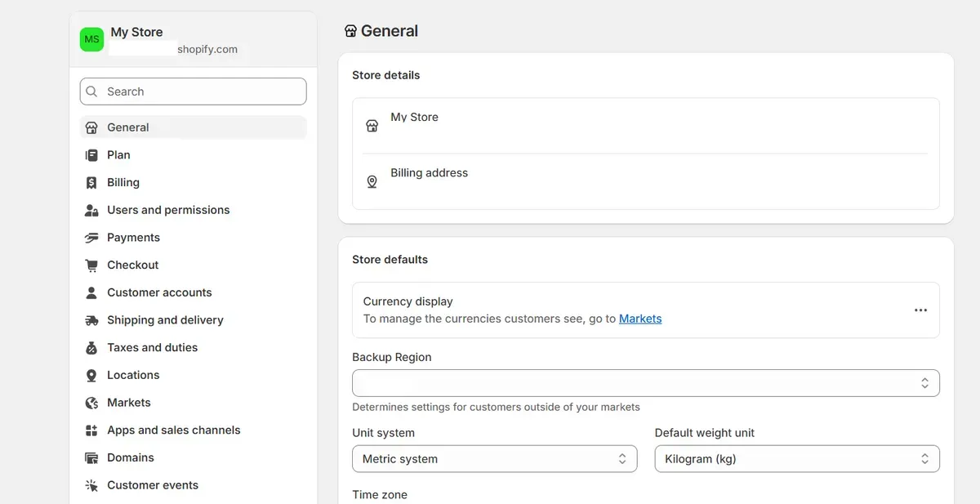The width and height of the screenshot is (980, 504).
Task: Select Apps and sales channels menu item
Action: 173,430
